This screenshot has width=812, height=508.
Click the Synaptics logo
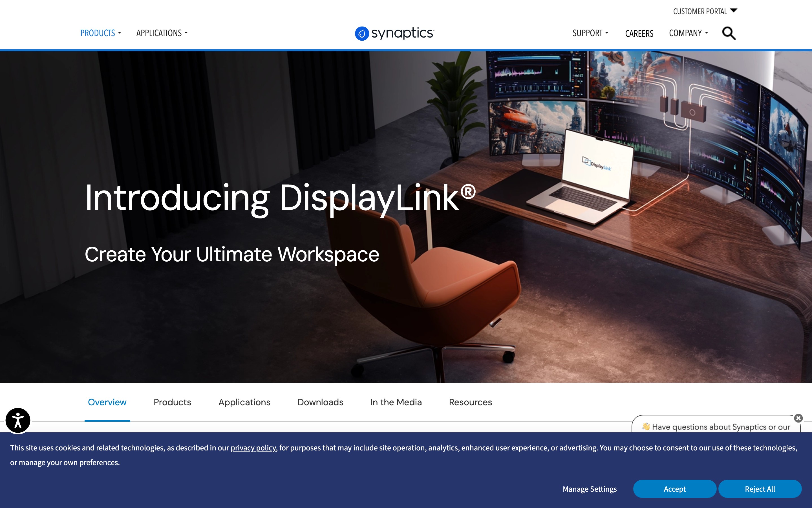point(395,33)
